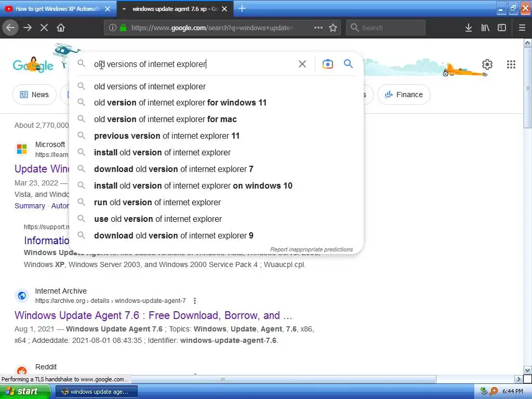The image size is (532, 399).
Task: Click the scrollbar down arrow
Action: coord(527,370)
